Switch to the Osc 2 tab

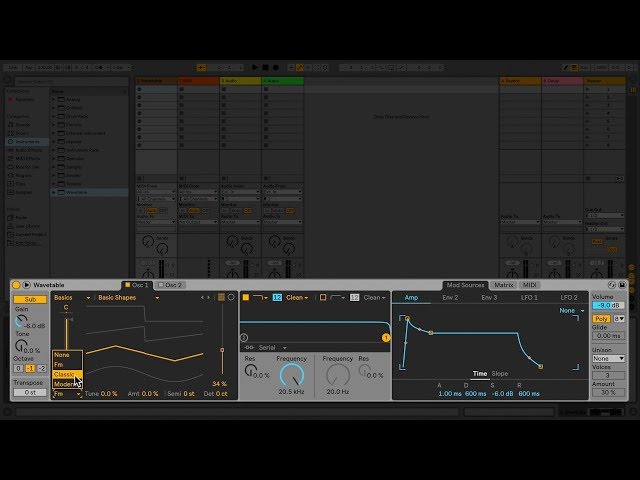pyautogui.click(x=170, y=285)
